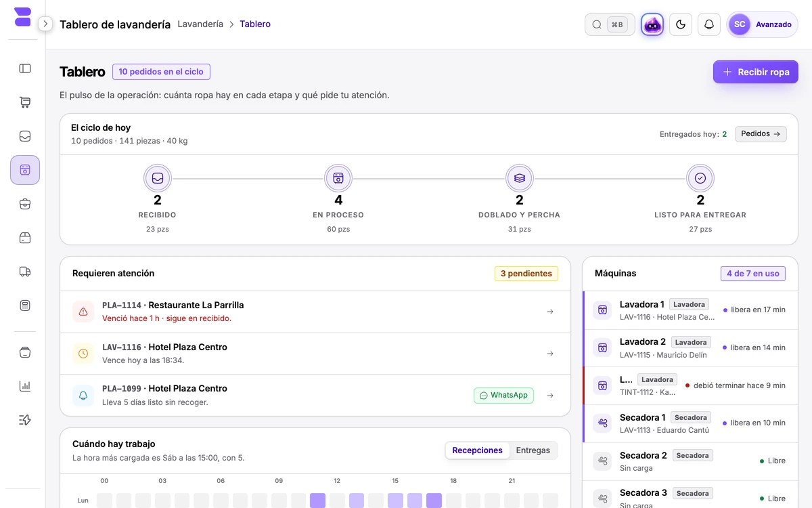
Task: Click the '10 pedidos en el ciclo' badge
Action: click(x=161, y=72)
